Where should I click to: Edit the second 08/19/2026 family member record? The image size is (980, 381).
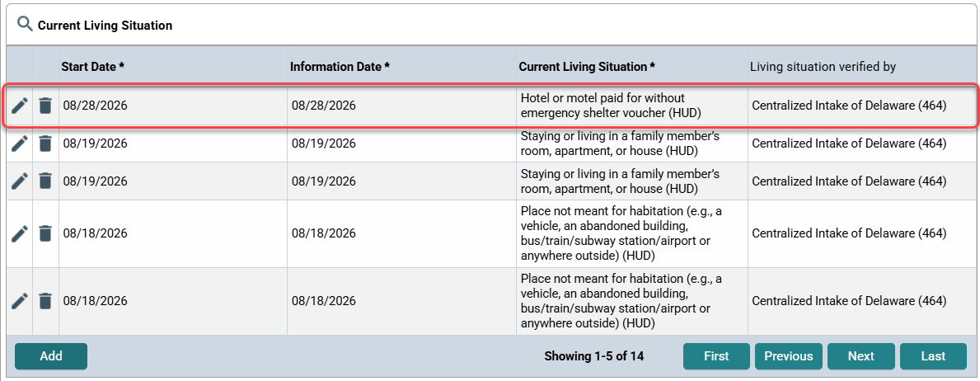[x=20, y=181]
